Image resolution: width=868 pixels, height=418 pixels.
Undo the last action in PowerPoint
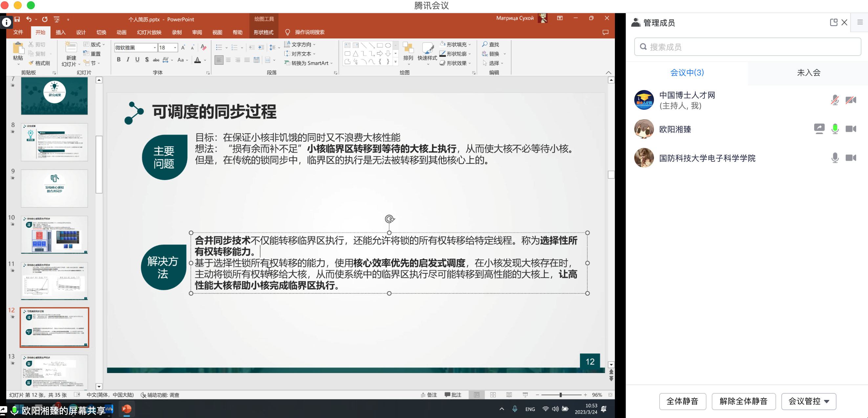coord(29,19)
